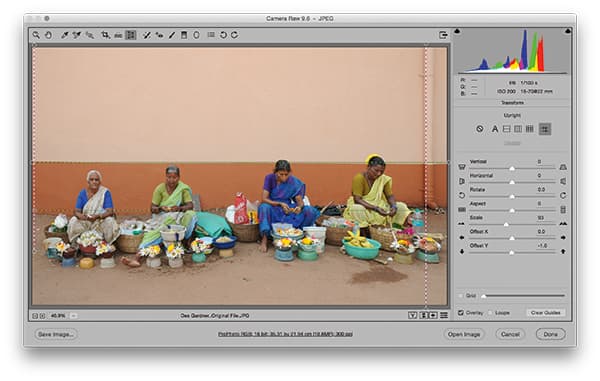Select the Guided Upright mode
This screenshot has width=600, height=381.
(x=545, y=129)
